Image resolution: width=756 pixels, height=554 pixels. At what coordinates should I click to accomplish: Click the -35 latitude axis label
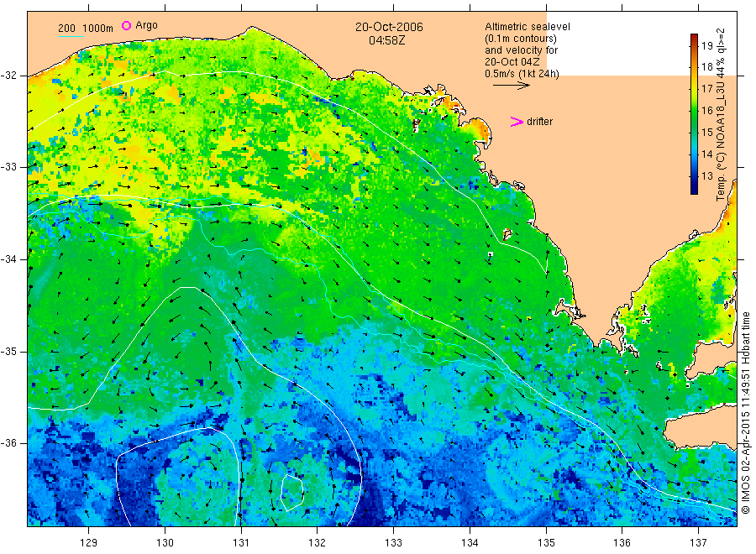[8, 352]
